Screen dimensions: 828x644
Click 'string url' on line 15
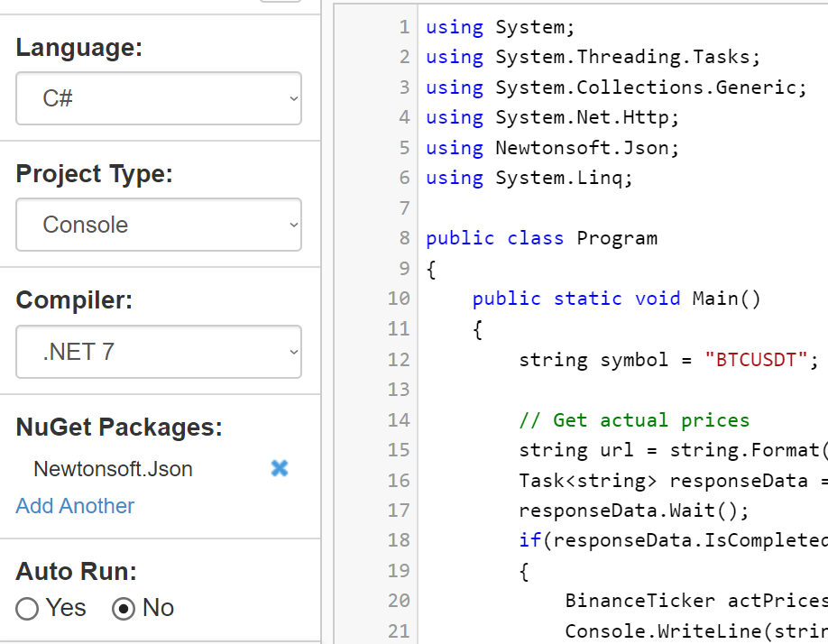[x=575, y=450]
